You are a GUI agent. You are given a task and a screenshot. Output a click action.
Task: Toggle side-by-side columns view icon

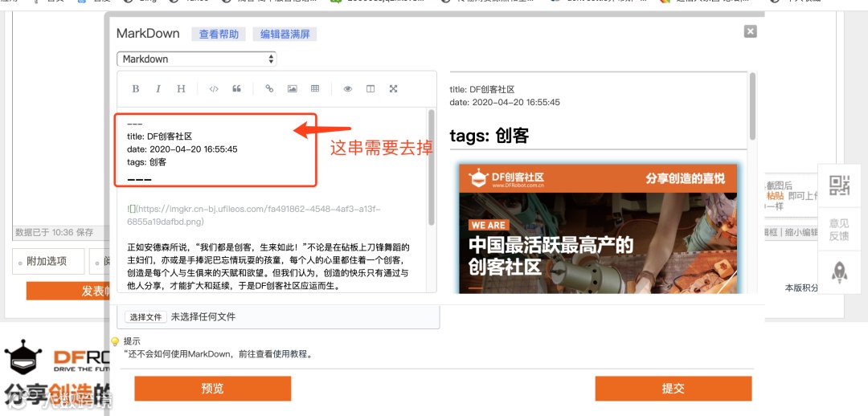tap(371, 89)
